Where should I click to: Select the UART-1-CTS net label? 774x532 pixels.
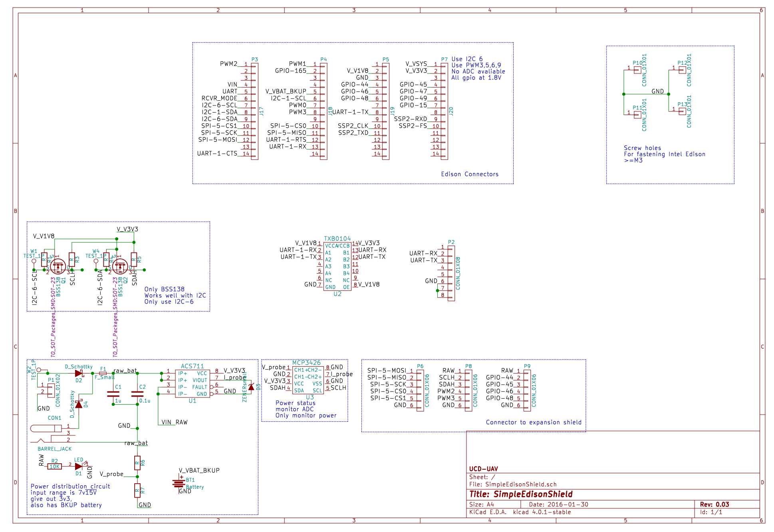[217, 153]
